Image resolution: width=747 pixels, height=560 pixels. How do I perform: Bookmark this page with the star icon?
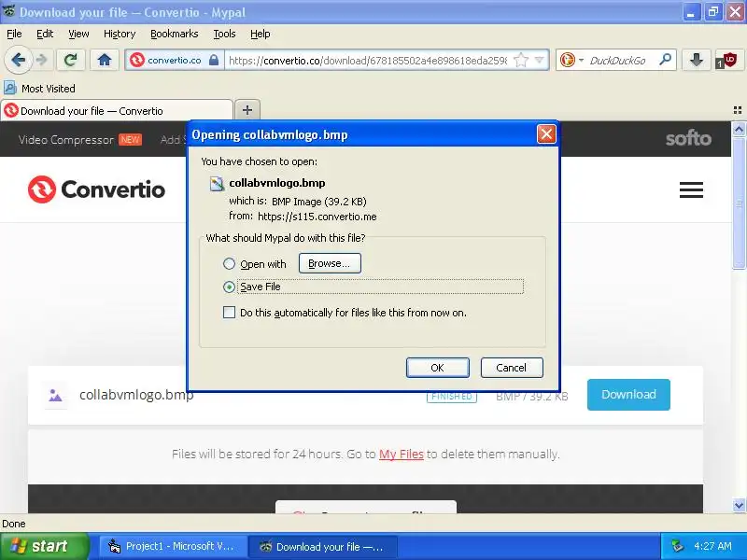pyautogui.click(x=521, y=60)
